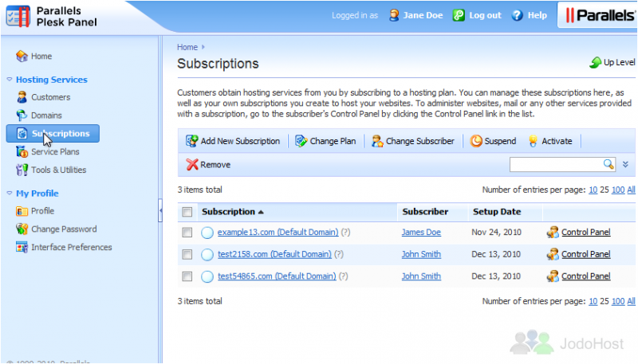The height and width of the screenshot is (364, 638).
Task: Open subscriber James Doe link
Action: pyautogui.click(x=421, y=232)
